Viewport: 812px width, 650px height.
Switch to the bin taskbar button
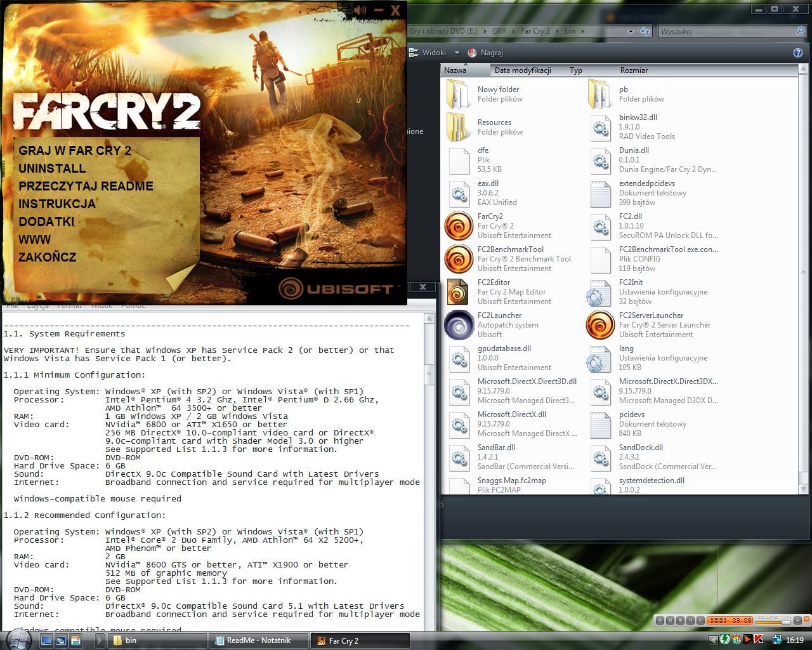click(157, 640)
